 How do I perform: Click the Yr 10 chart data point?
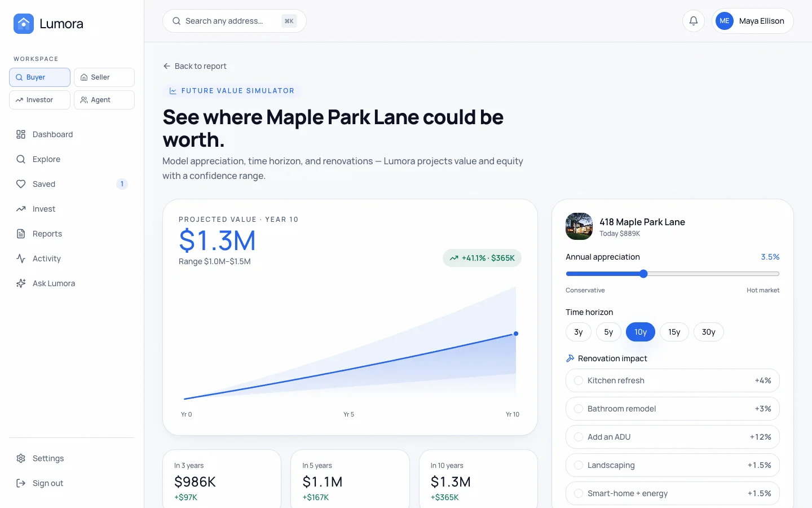(x=516, y=334)
